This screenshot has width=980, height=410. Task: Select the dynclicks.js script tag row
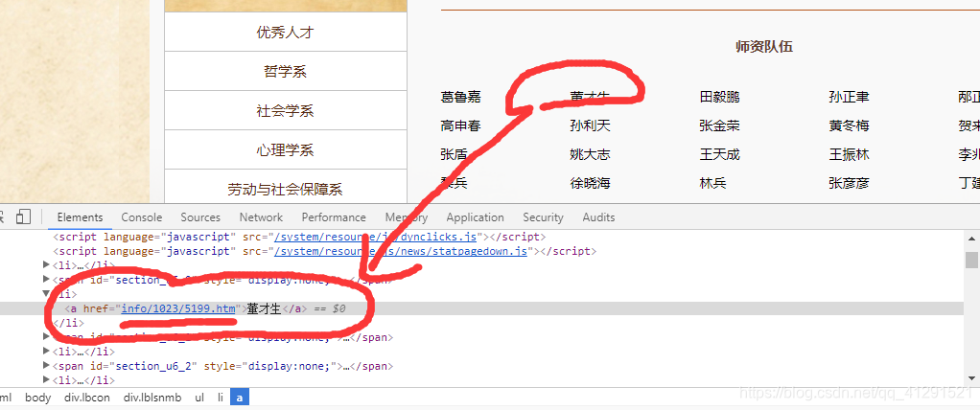coord(481,238)
